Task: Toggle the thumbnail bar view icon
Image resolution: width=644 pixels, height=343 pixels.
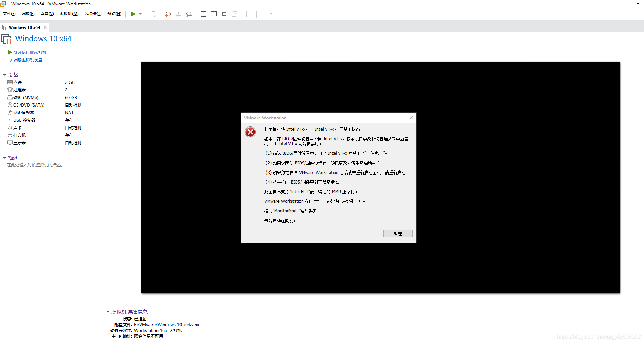Action: pos(214,14)
